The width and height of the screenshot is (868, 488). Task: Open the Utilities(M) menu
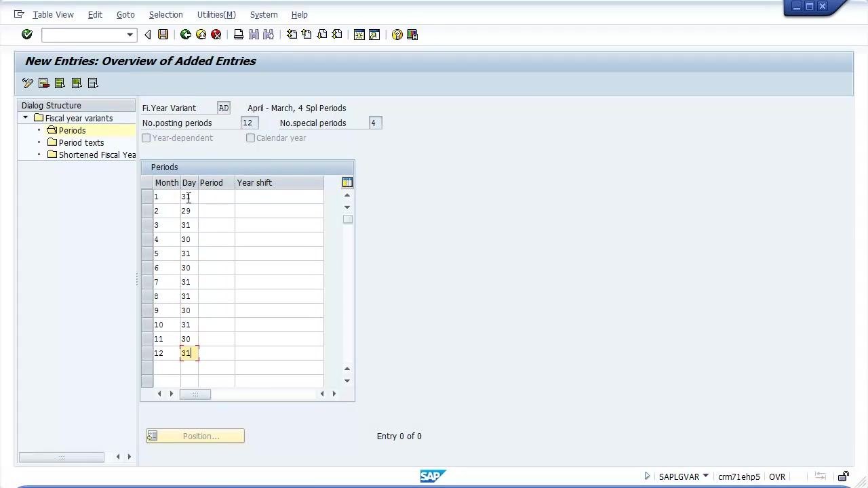click(x=216, y=14)
